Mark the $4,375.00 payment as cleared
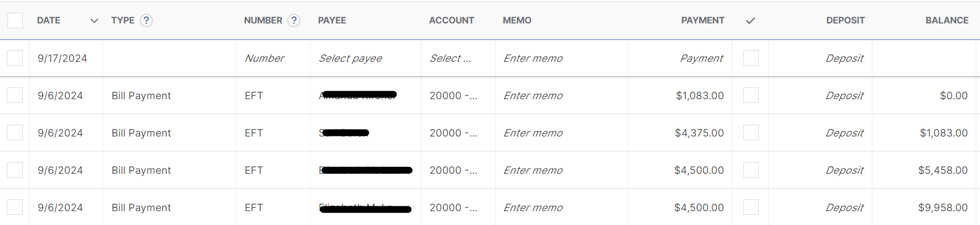The height and width of the screenshot is (225, 980). (751, 133)
